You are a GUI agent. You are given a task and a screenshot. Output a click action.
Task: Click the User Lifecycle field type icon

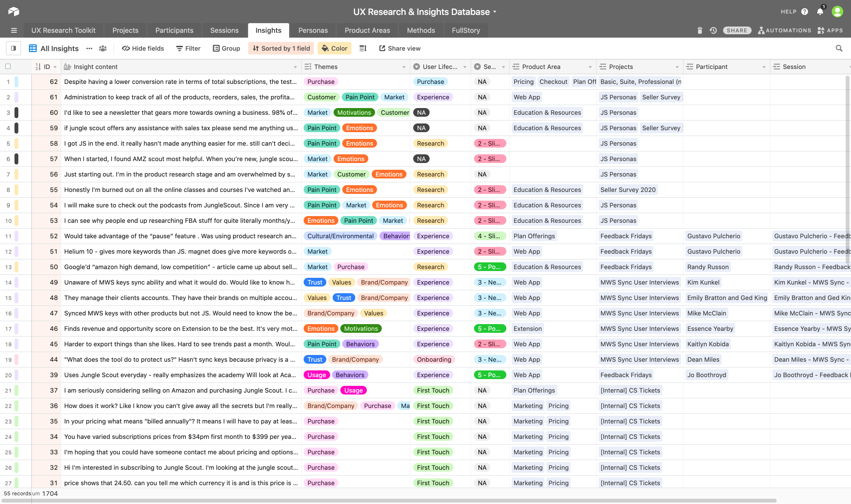(x=417, y=67)
